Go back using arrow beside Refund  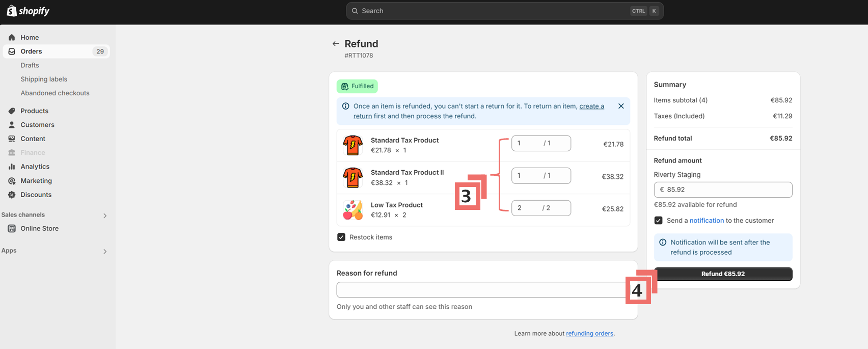point(336,44)
